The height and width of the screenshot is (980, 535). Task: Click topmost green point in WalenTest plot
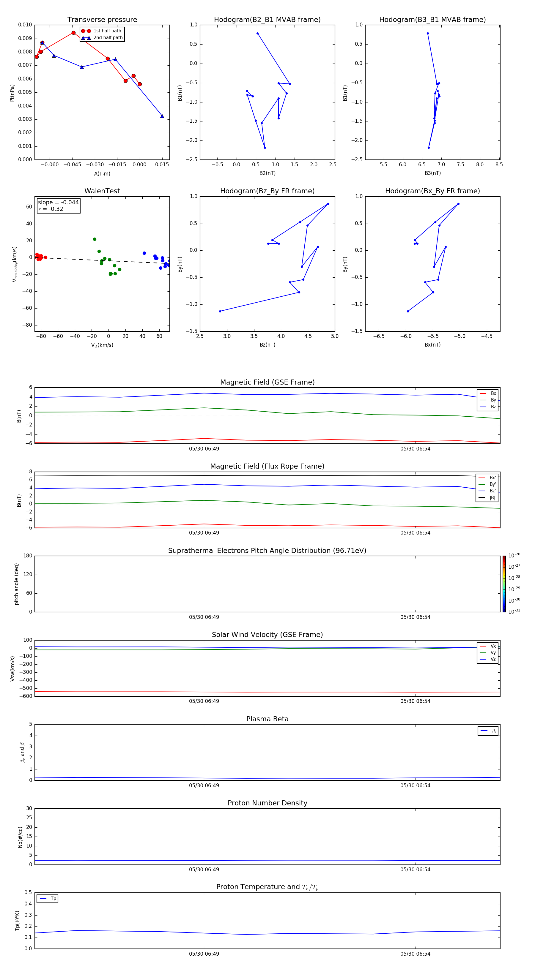(95, 239)
